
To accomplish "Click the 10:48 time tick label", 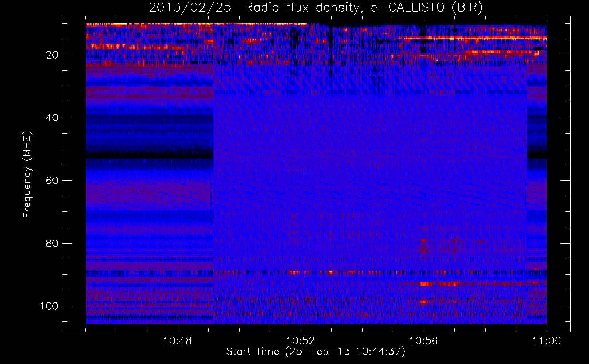I will pyautogui.click(x=178, y=341).
